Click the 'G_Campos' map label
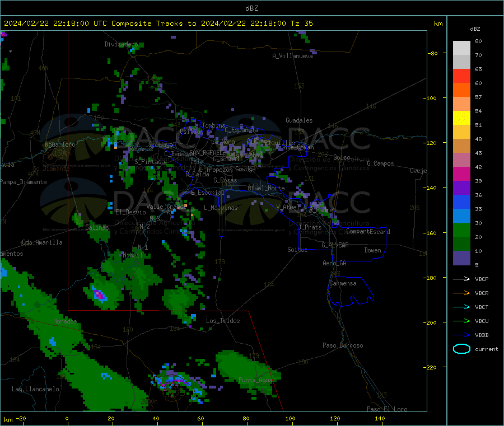 pyautogui.click(x=380, y=163)
